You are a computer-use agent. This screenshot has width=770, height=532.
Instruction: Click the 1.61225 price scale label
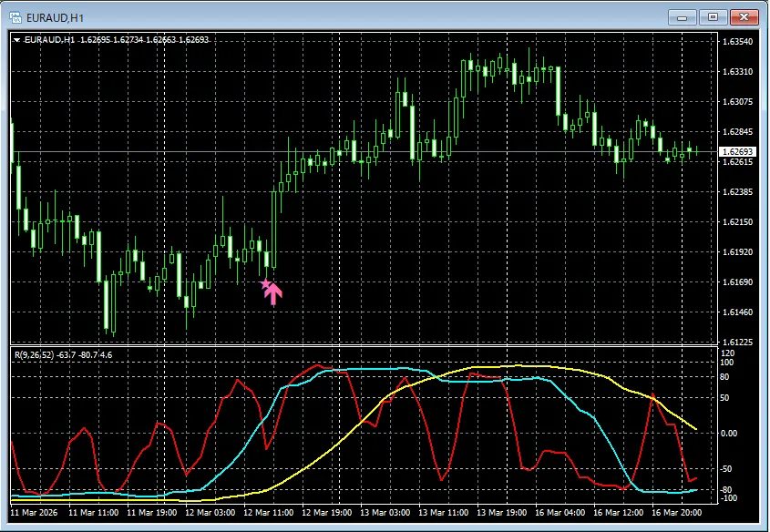pyautogui.click(x=736, y=343)
